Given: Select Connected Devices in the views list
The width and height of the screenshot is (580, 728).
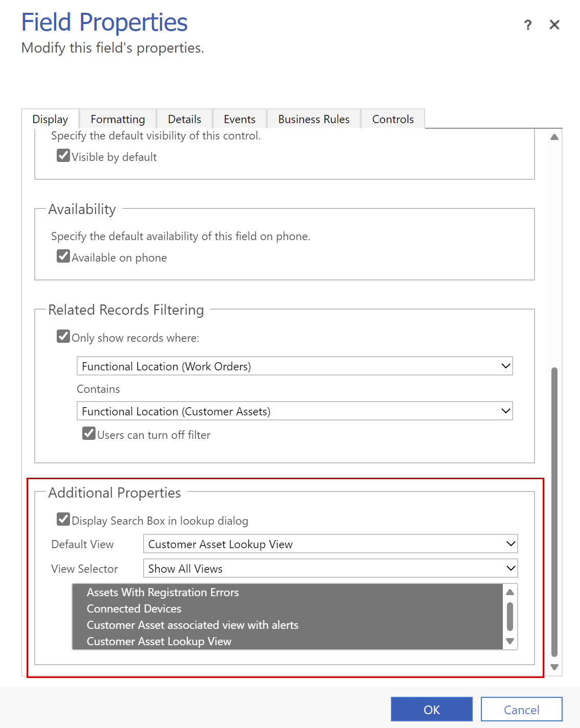Looking at the screenshot, I should pos(134,608).
